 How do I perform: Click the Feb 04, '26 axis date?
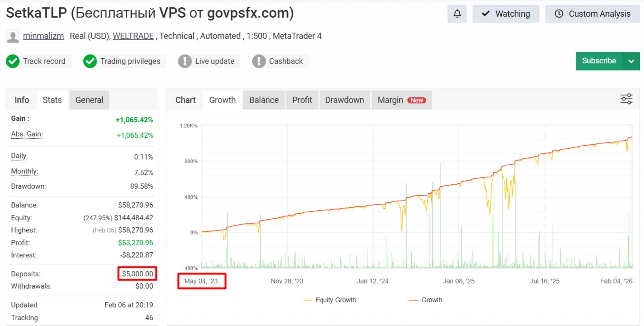pos(616,281)
